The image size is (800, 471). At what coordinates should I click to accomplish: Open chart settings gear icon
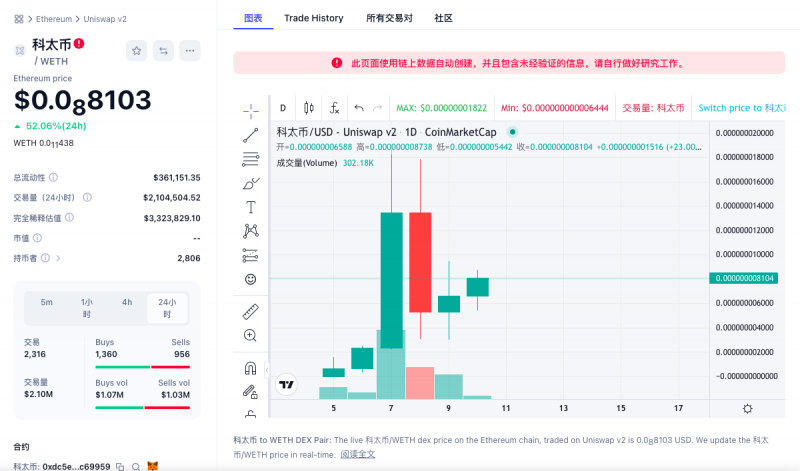tap(747, 408)
